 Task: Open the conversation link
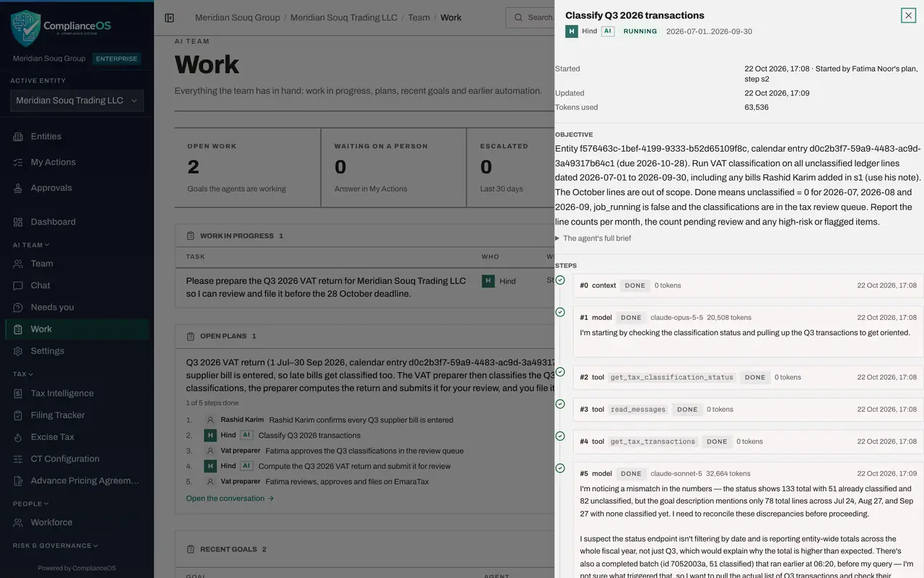pyautogui.click(x=230, y=499)
